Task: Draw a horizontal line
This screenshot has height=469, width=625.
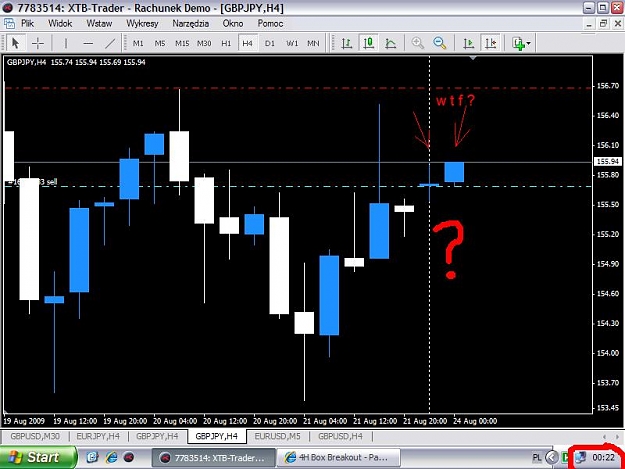Action: (x=88, y=43)
